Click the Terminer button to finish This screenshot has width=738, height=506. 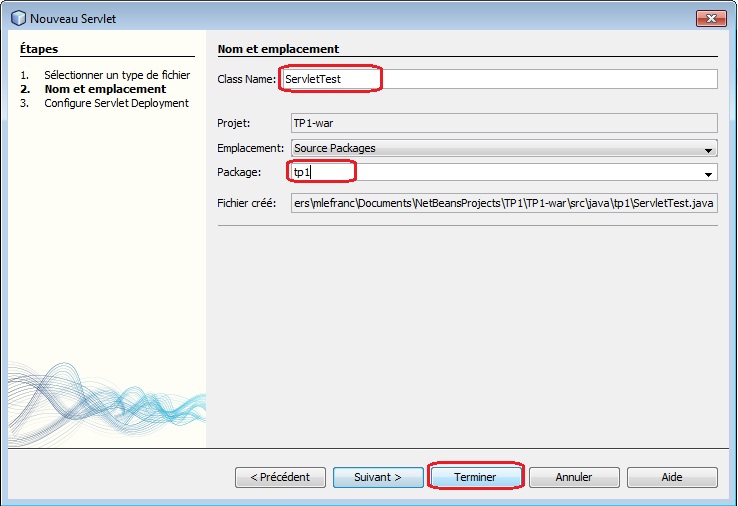pos(475,477)
